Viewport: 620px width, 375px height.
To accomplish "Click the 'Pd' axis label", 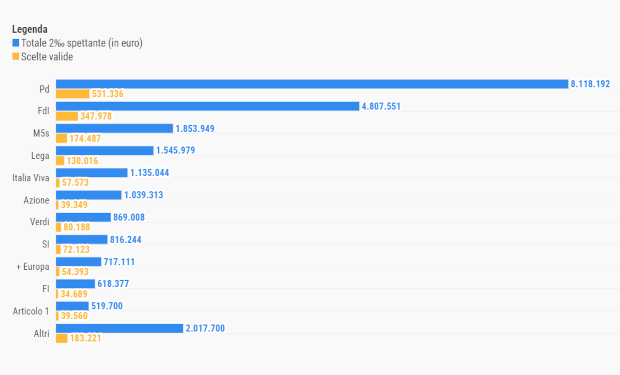I will (44, 89).
